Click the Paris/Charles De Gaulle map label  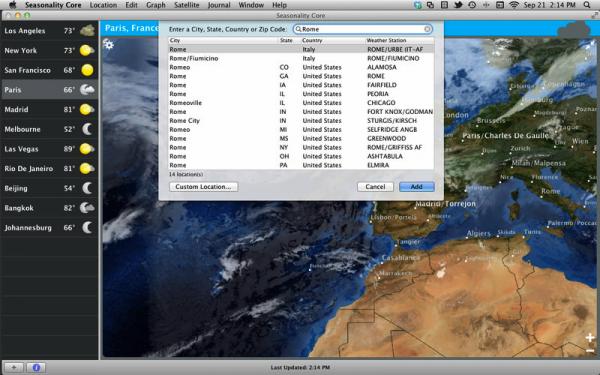505,135
